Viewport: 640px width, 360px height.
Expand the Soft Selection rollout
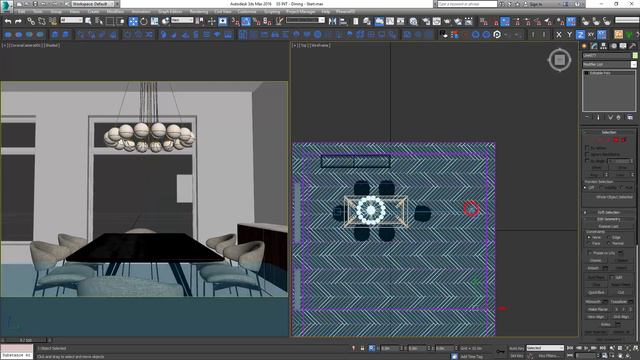coord(609,212)
